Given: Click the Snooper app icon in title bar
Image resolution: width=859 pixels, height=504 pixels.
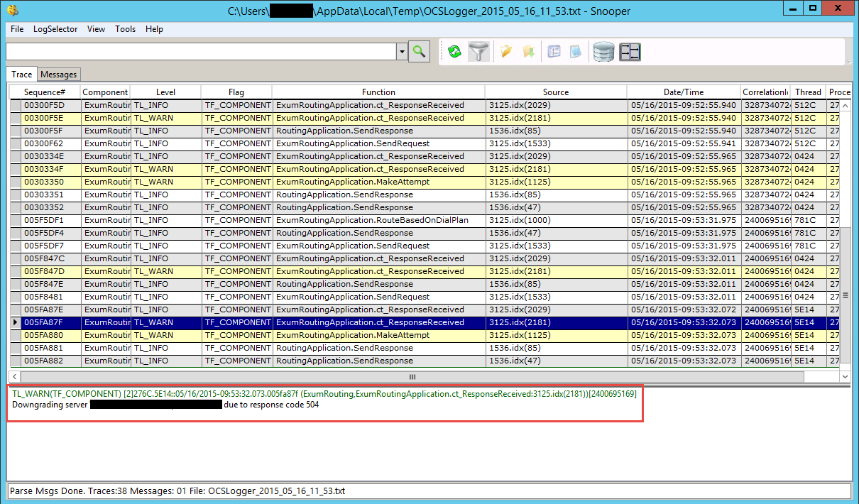Looking at the screenshot, I should 12,11.
